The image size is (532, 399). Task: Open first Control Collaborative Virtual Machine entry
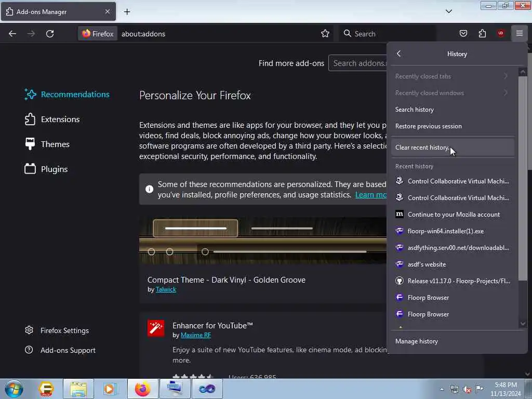click(x=453, y=181)
